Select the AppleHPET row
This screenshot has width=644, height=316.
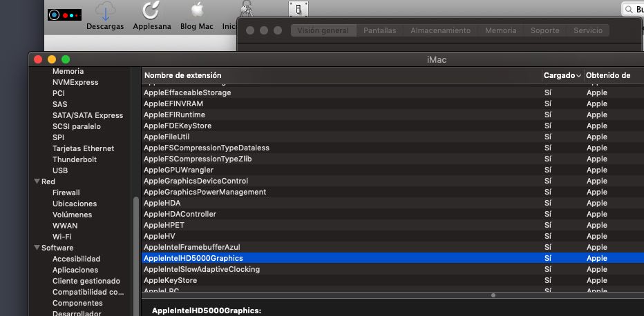392,226
